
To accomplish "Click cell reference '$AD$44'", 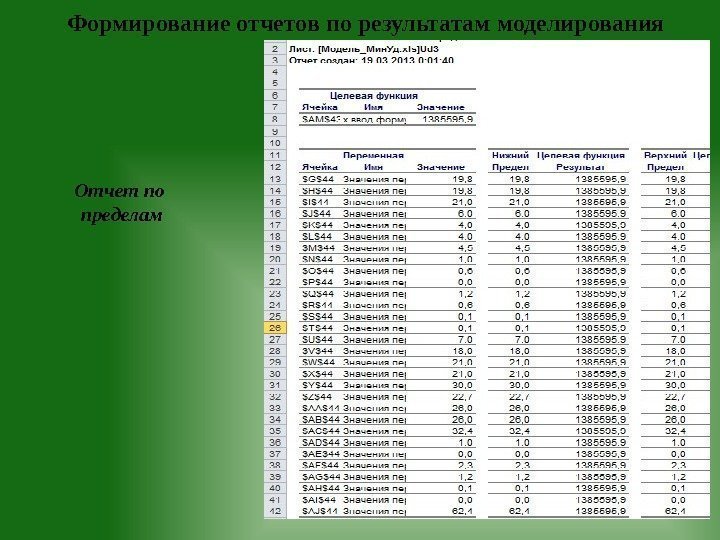I will [321, 443].
